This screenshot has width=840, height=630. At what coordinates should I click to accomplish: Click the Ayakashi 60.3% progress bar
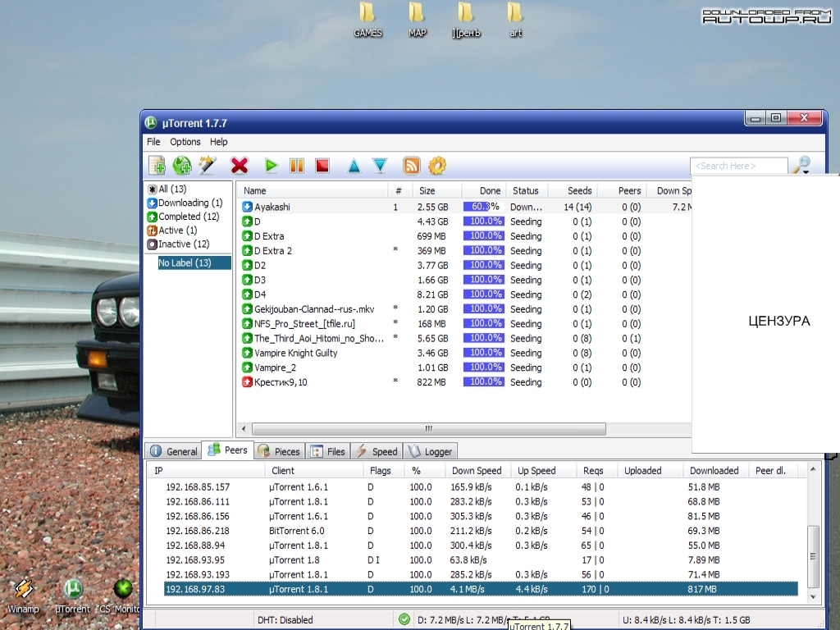tap(483, 207)
